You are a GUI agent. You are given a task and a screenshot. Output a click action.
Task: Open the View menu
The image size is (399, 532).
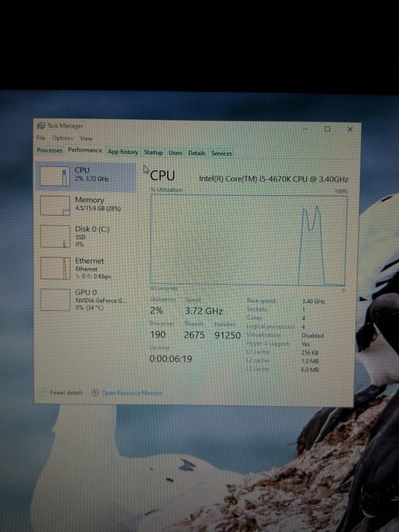(x=86, y=138)
